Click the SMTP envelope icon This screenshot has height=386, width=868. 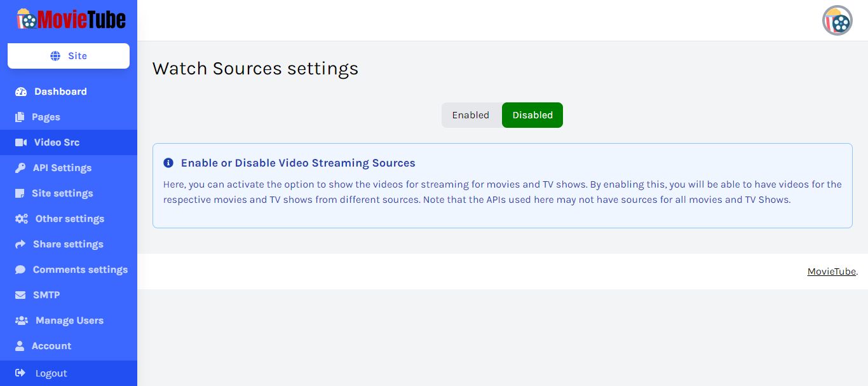(20, 295)
